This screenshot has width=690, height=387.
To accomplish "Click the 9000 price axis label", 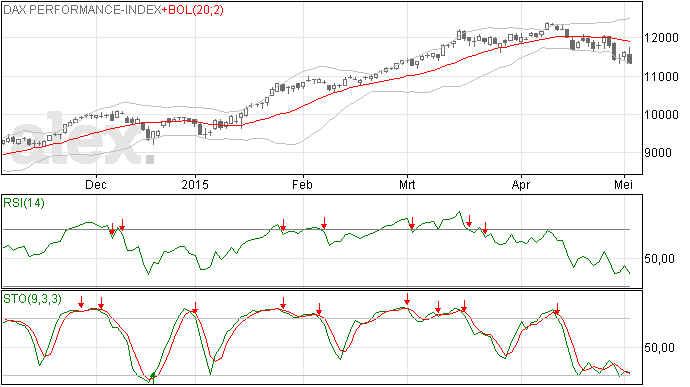I will (x=658, y=153).
